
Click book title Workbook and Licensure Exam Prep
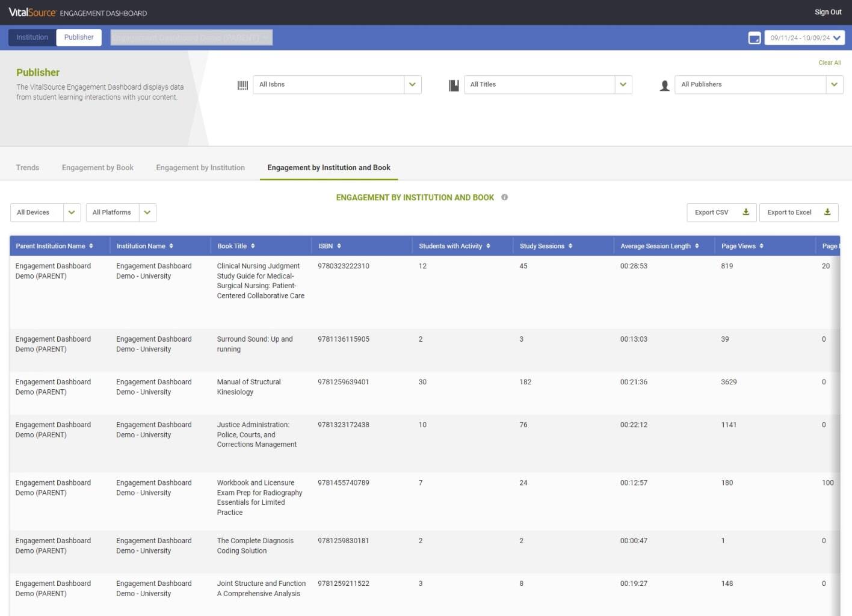[259, 497]
